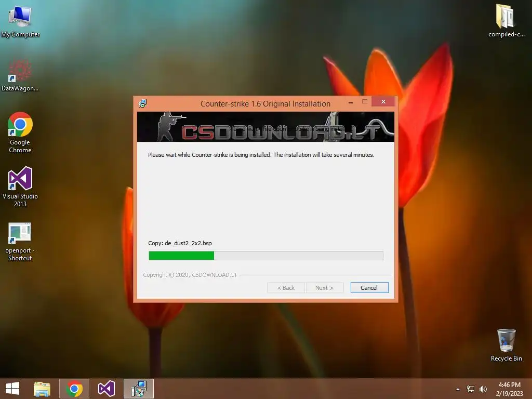Click the green installation progress bar
This screenshot has height=399, width=532.
click(266, 256)
